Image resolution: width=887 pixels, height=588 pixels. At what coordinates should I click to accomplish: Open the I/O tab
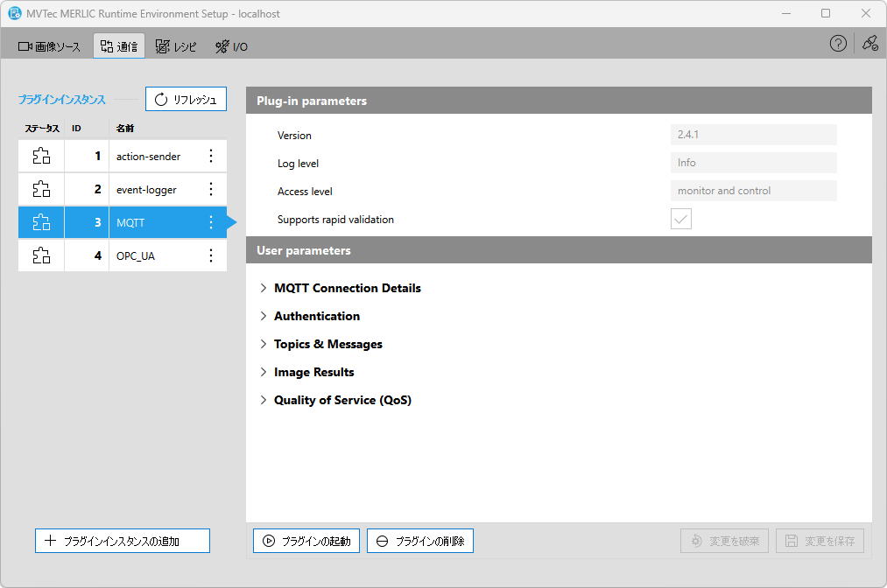point(231,46)
